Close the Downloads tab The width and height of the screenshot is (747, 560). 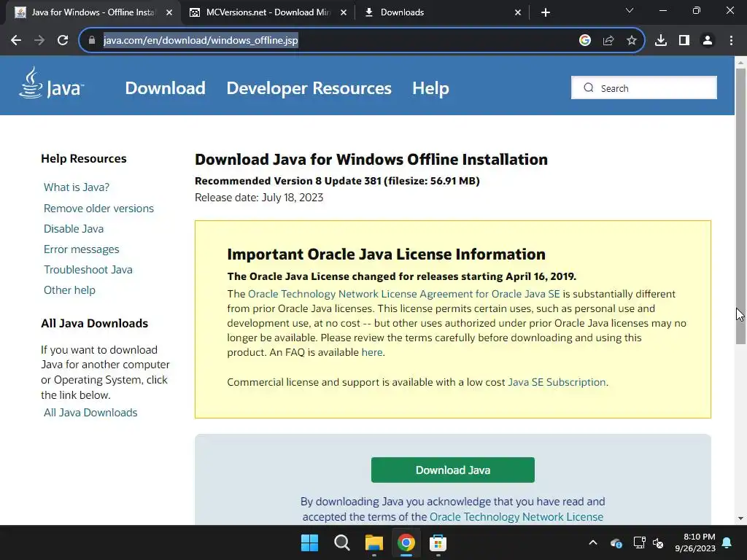(518, 12)
